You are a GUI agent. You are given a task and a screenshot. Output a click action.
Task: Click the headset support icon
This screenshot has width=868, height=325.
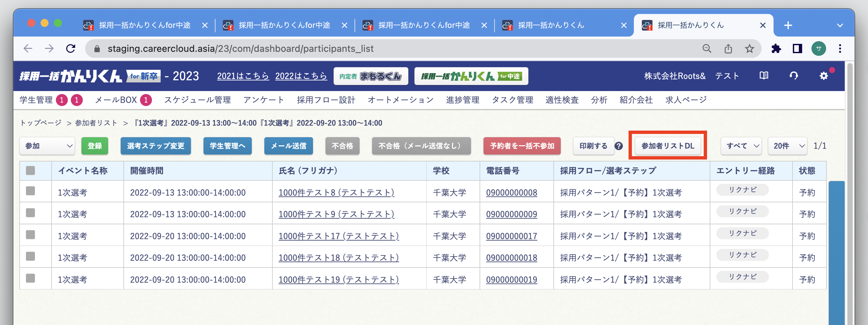(794, 76)
